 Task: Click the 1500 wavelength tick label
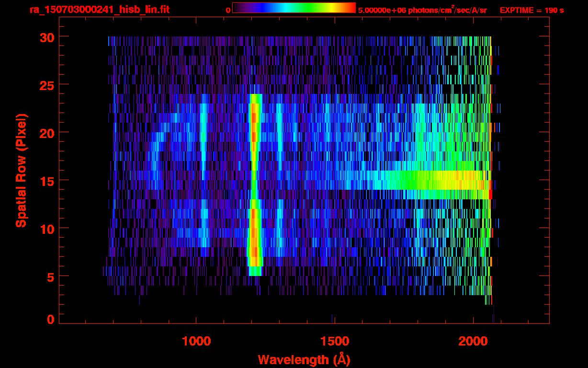point(334,341)
